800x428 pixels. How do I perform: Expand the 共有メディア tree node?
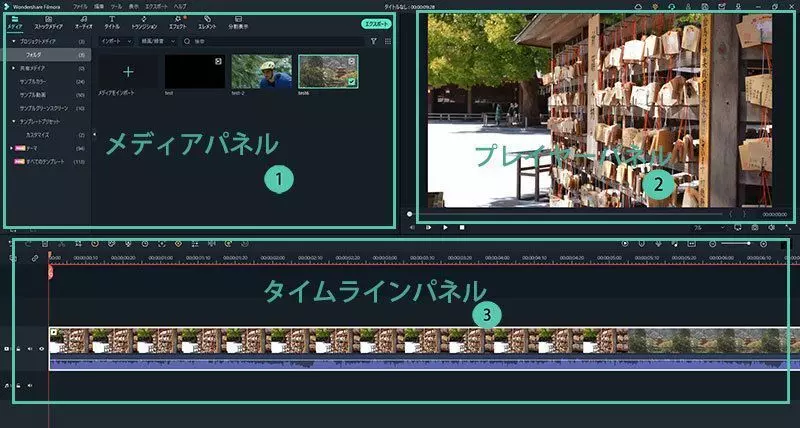(13, 68)
